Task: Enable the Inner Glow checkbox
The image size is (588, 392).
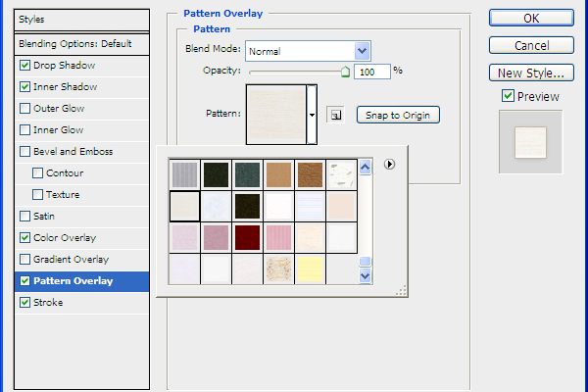Action: (x=24, y=129)
